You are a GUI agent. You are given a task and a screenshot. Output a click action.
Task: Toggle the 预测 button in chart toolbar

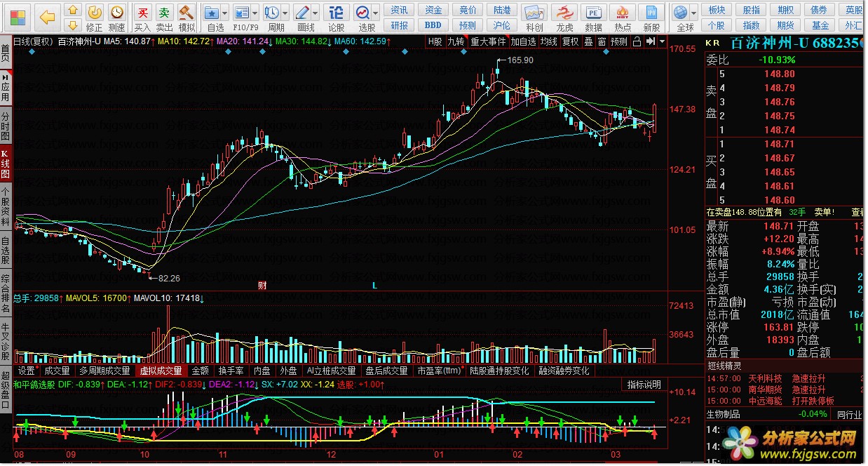pos(619,41)
